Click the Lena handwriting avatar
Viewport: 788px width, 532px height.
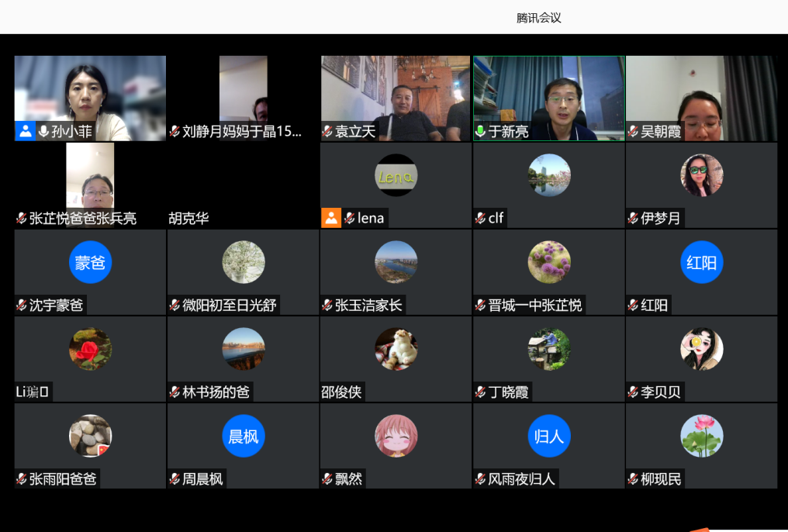tap(396, 175)
